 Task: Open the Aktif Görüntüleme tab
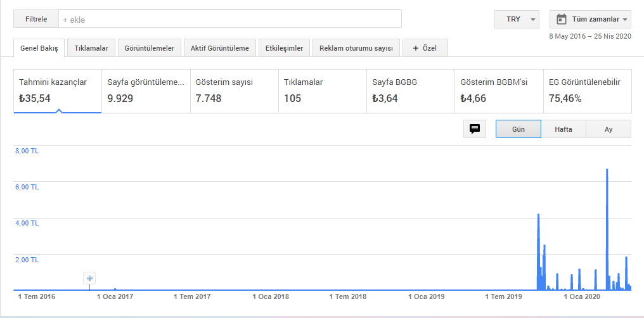point(220,48)
